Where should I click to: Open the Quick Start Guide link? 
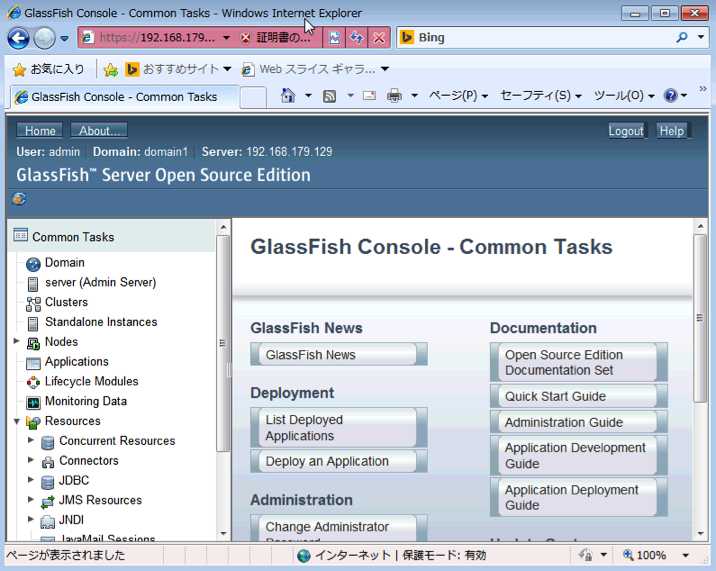pos(579,396)
